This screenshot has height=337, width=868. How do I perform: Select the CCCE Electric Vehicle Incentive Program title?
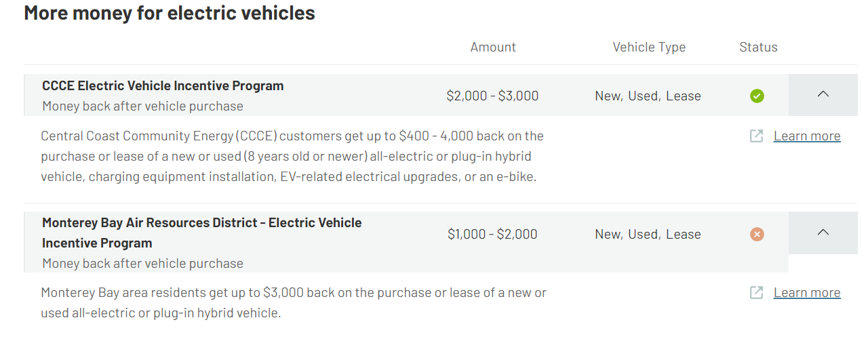click(163, 86)
